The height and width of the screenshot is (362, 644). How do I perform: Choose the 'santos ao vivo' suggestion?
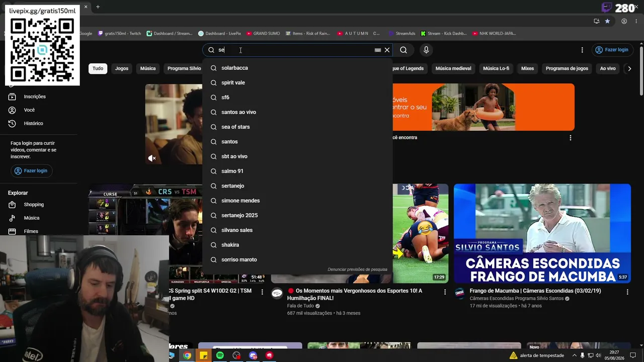coord(297,112)
